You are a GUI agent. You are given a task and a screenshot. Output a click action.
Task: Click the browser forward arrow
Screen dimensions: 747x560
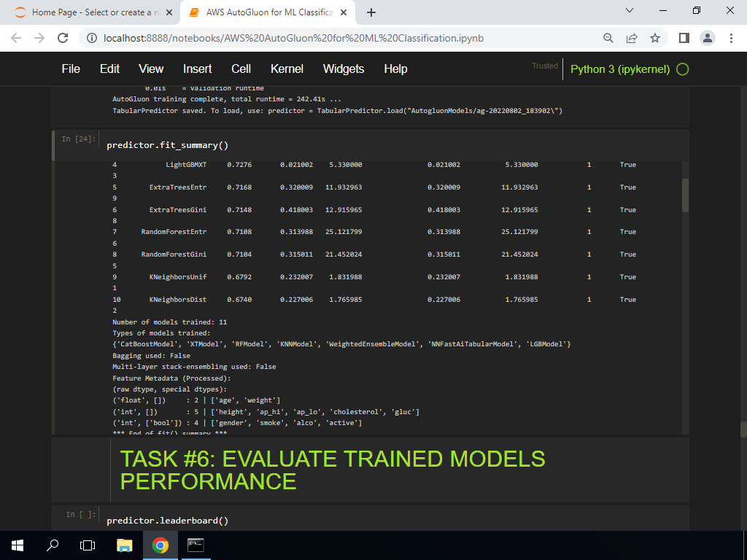point(39,38)
